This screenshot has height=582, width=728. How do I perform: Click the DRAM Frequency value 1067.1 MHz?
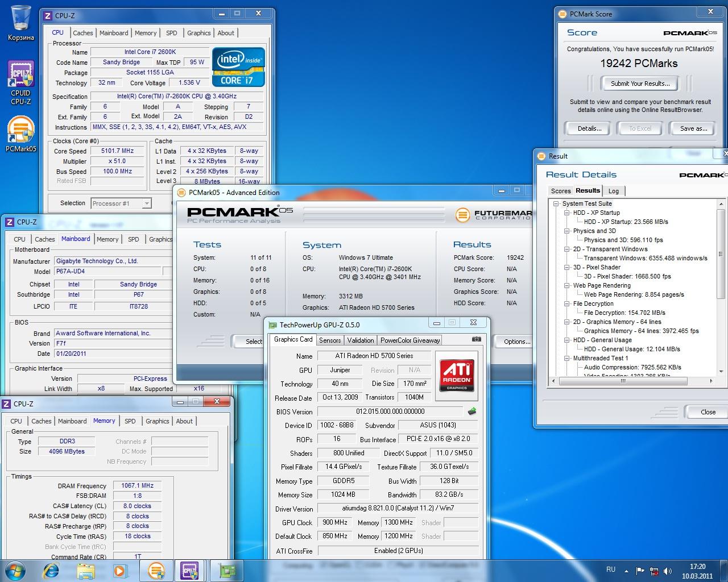pos(137,486)
